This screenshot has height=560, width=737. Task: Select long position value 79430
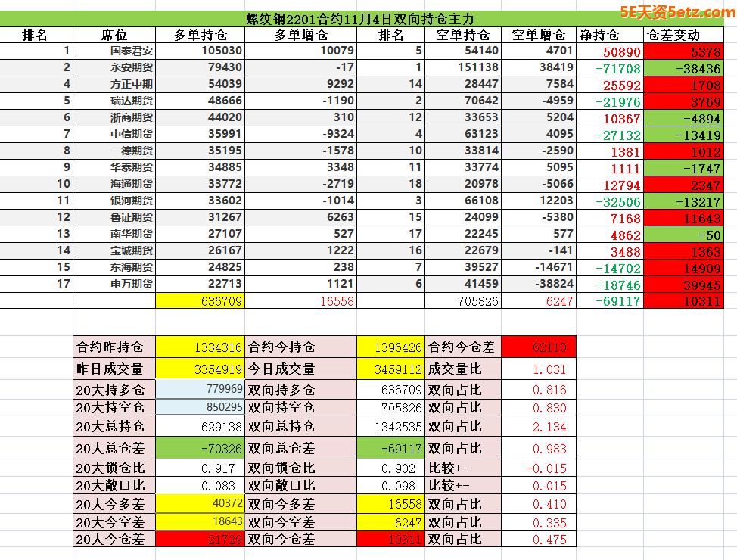pyautogui.click(x=201, y=67)
